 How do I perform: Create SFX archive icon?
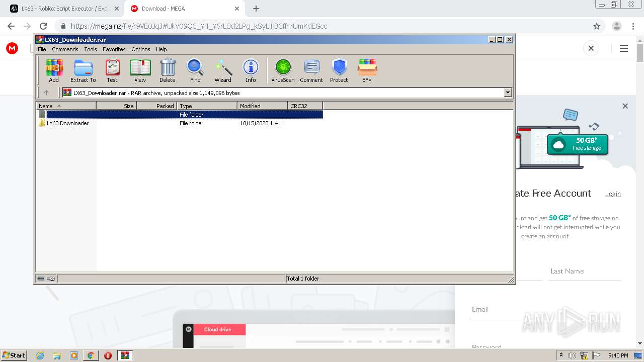click(x=367, y=70)
